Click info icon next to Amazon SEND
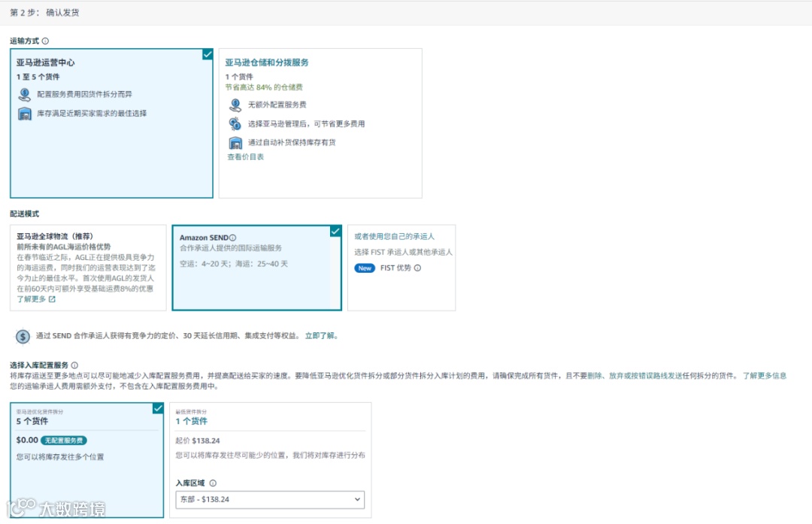This screenshot has width=812, height=524. pos(232,238)
